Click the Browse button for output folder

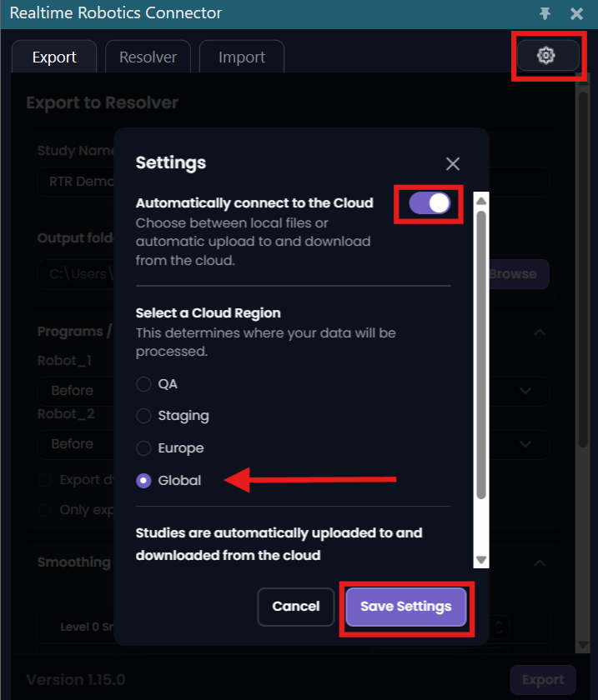tap(519, 273)
